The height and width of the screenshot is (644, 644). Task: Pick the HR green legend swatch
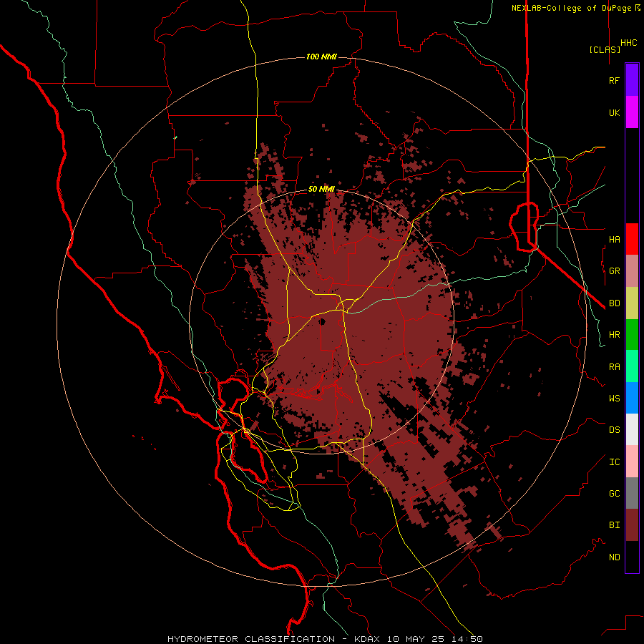(x=632, y=335)
